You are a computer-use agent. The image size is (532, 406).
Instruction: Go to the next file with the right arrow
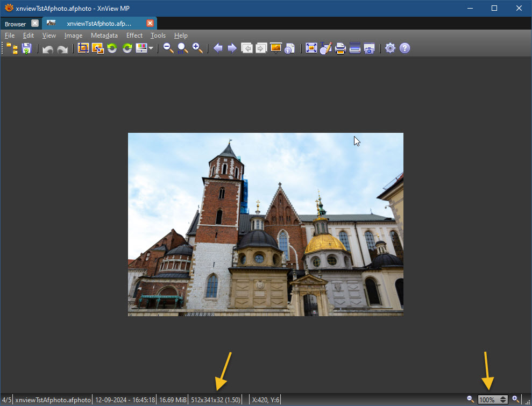coord(232,48)
